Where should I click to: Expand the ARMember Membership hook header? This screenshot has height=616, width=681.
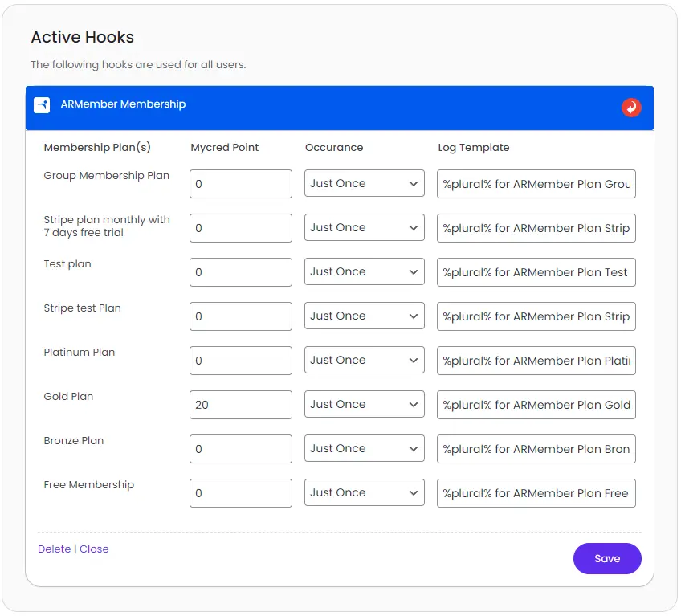pos(340,108)
